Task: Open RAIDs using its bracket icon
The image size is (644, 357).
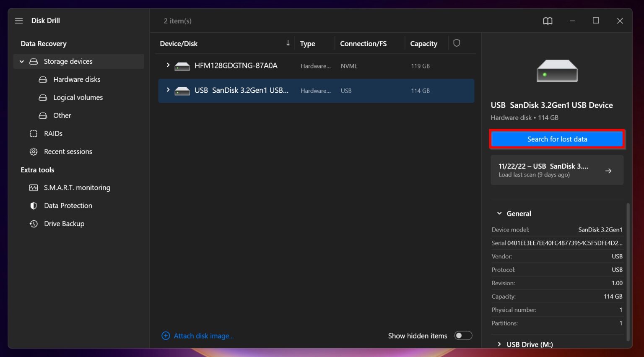Action: click(34, 133)
